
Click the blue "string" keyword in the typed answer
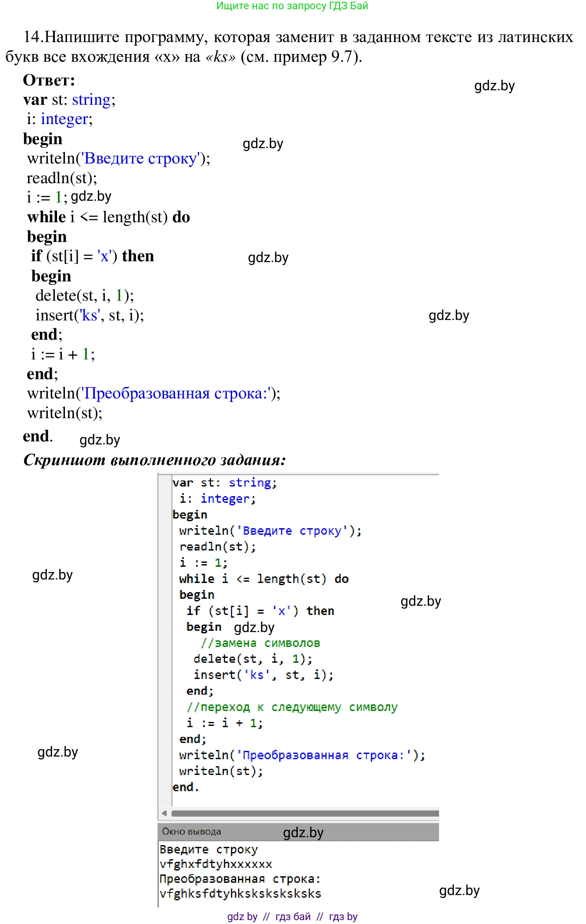[x=91, y=100]
